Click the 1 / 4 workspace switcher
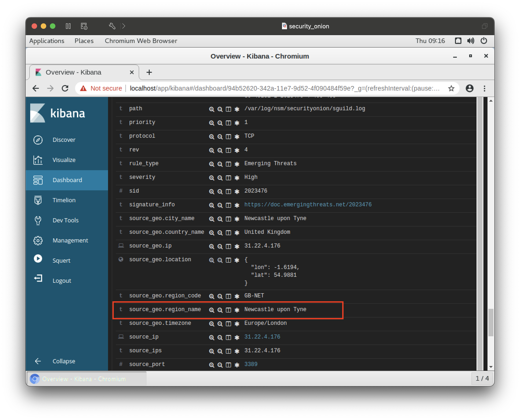Screen dimensions: 520x420 pyautogui.click(x=482, y=378)
